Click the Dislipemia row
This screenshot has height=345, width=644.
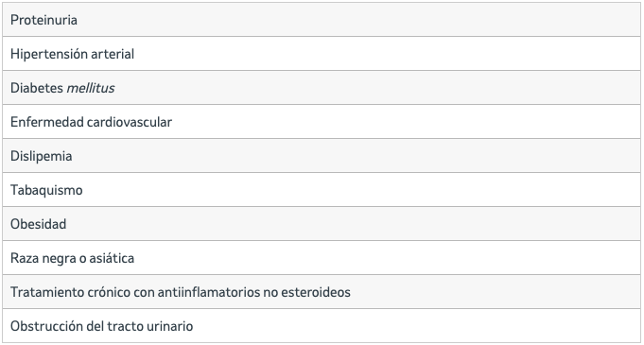tap(322, 156)
